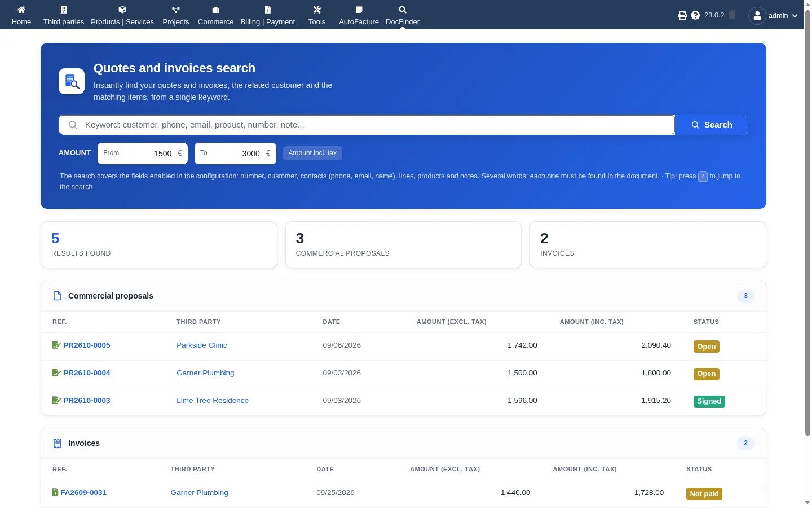The width and height of the screenshot is (812, 508).
Task: Toggle the Amount incl. tax filter
Action: (312, 153)
